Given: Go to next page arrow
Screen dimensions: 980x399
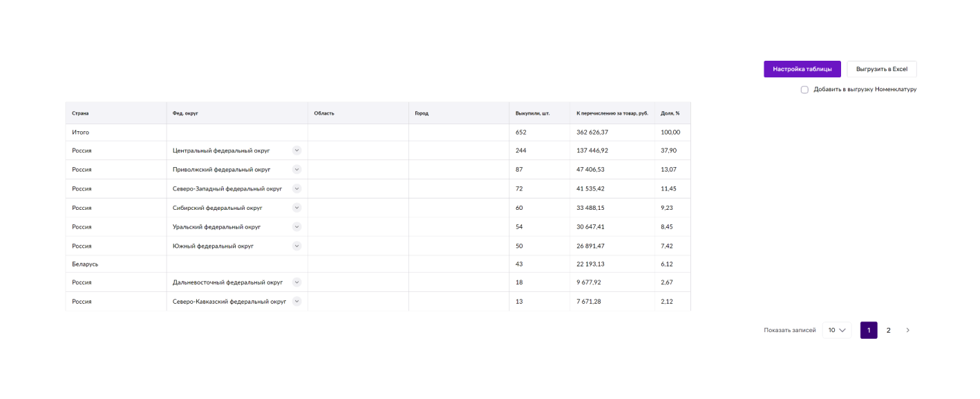Looking at the screenshot, I should point(908,330).
